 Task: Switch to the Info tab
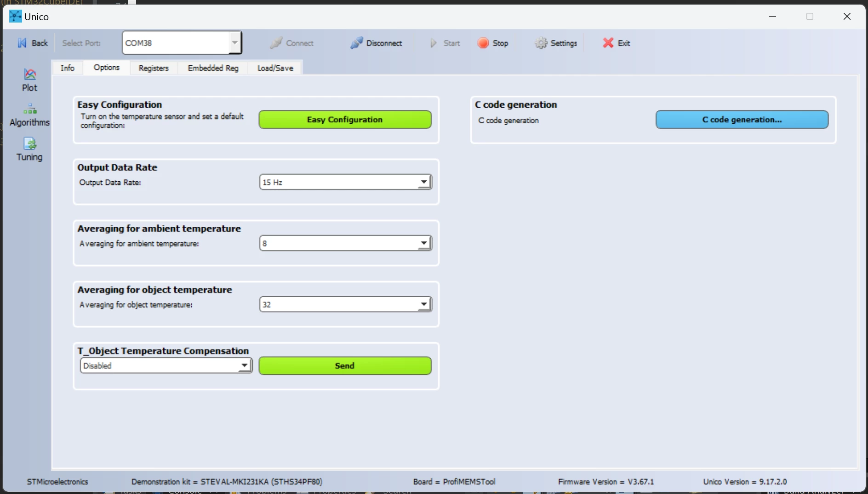[x=67, y=68]
